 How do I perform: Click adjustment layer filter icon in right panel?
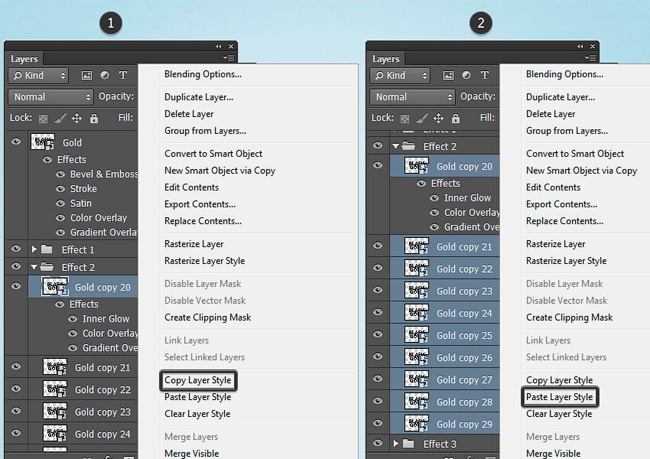click(466, 75)
